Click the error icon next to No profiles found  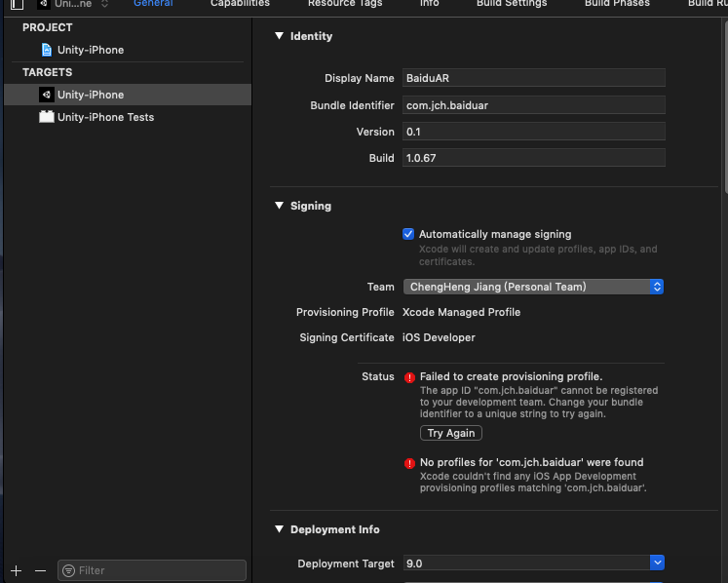pos(409,463)
